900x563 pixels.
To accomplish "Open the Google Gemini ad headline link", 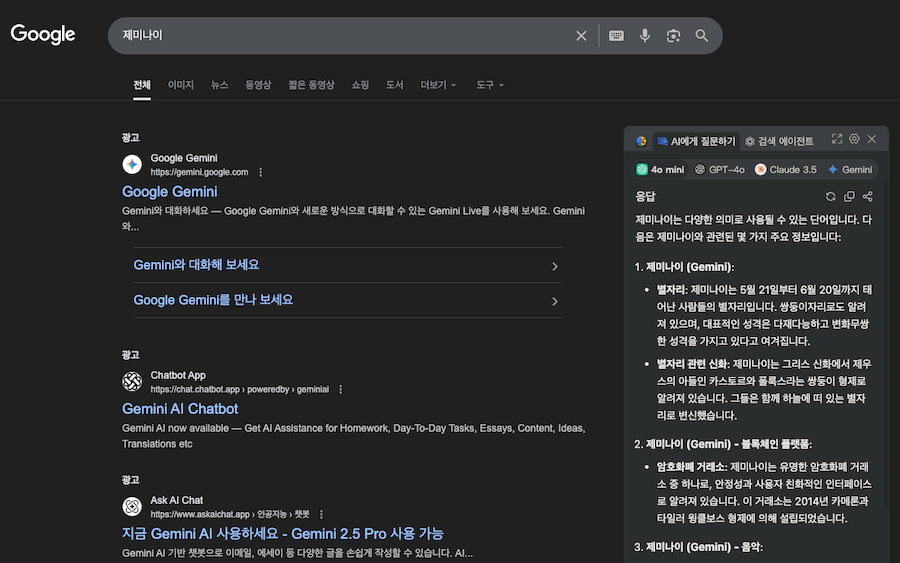I will pyautogui.click(x=170, y=192).
